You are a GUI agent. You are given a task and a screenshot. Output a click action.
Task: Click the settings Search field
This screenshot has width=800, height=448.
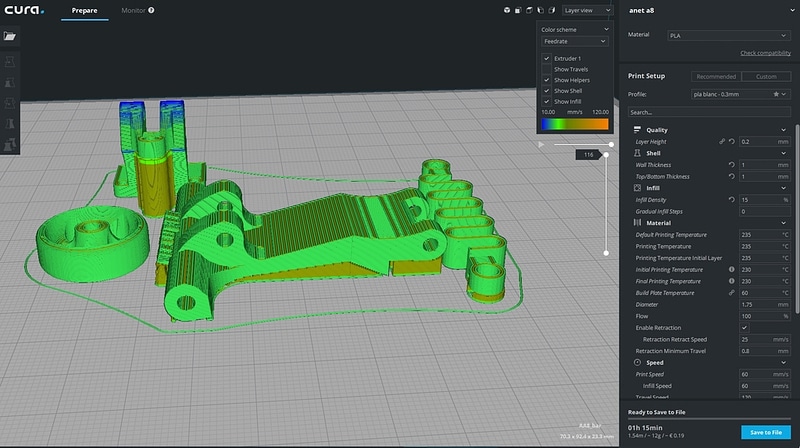[709, 112]
